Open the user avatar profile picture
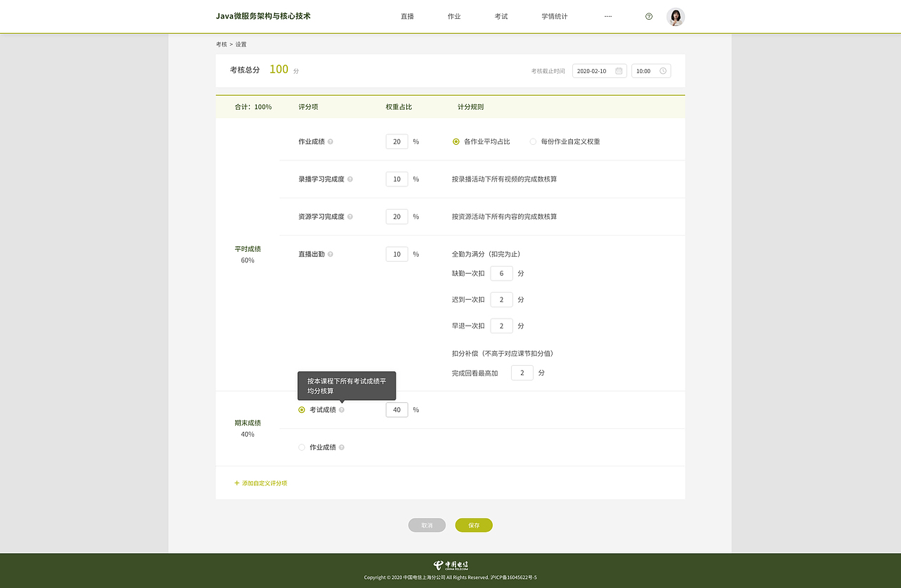 [x=676, y=17]
